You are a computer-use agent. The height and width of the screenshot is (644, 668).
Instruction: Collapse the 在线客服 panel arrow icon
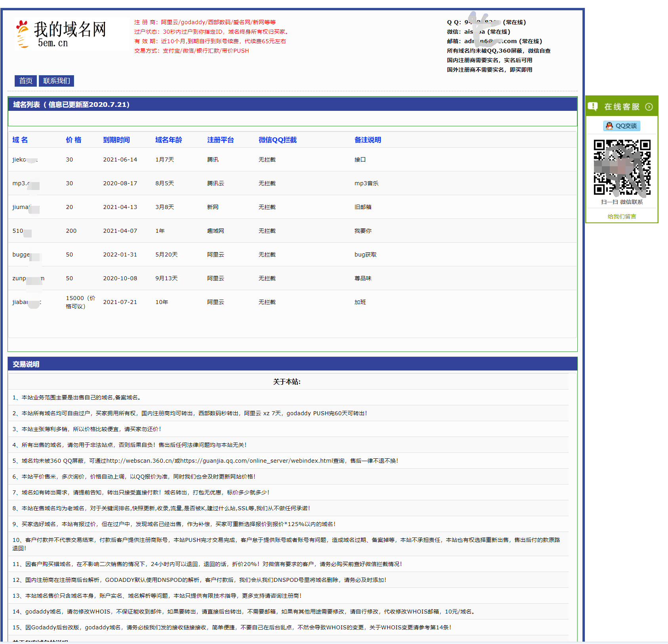[x=649, y=107]
